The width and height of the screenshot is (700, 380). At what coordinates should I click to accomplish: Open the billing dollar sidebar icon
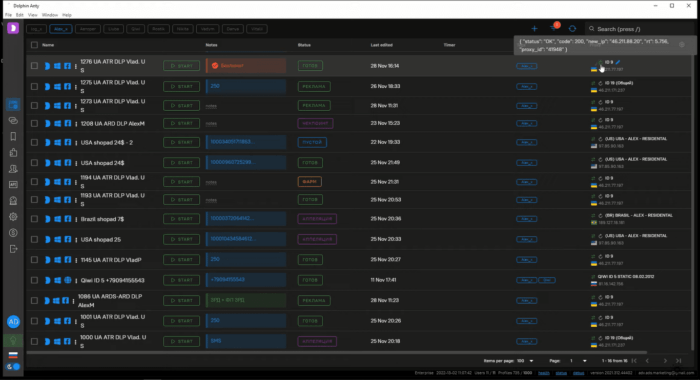pos(13,233)
